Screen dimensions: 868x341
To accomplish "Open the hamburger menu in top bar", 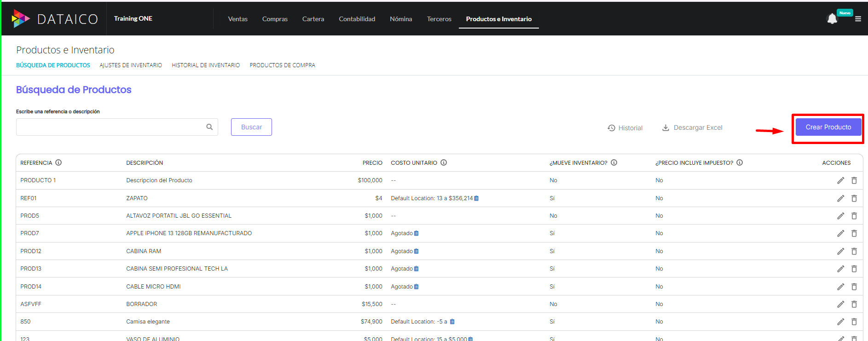I will (x=858, y=19).
